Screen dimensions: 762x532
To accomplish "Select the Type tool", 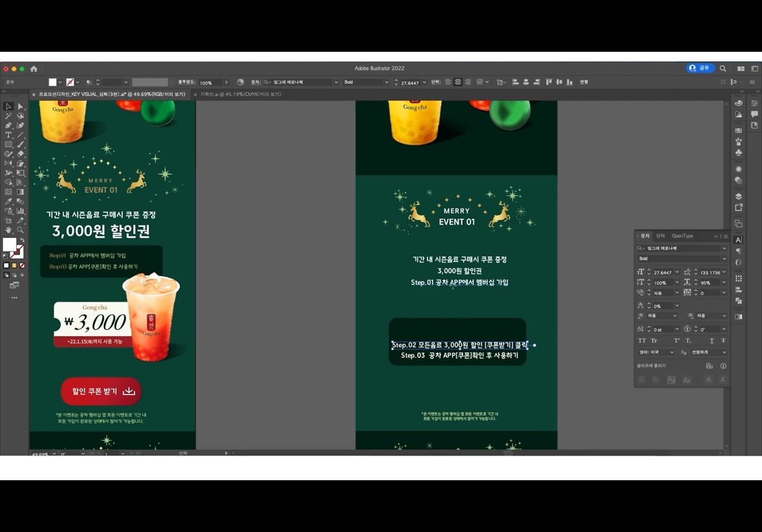I will tap(8, 135).
